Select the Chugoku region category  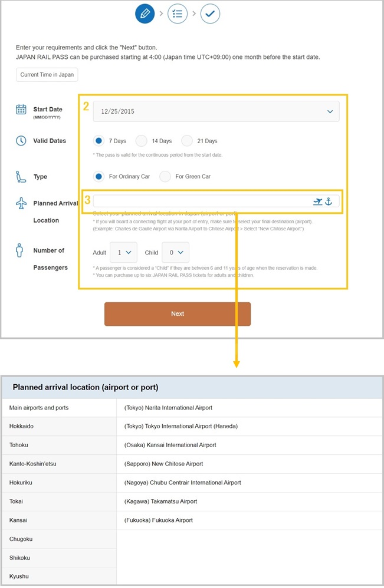click(60, 539)
